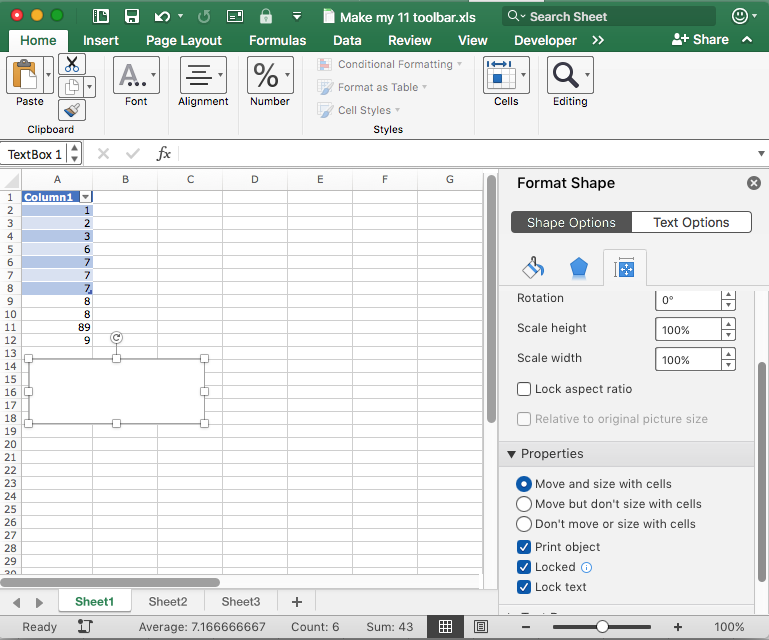Add a new sheet with plus button
Screen dimensions: 769x640
coord(297,602)
